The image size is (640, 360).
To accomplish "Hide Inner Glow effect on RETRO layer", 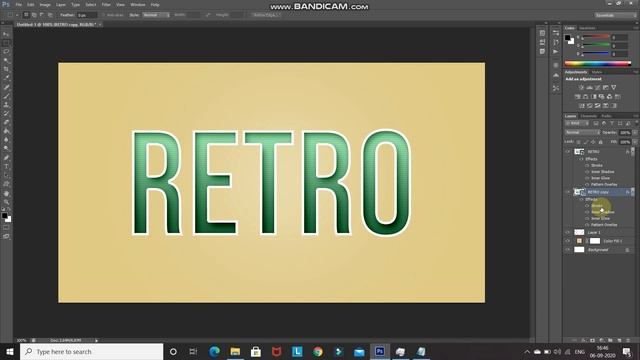I will [587, 178].
